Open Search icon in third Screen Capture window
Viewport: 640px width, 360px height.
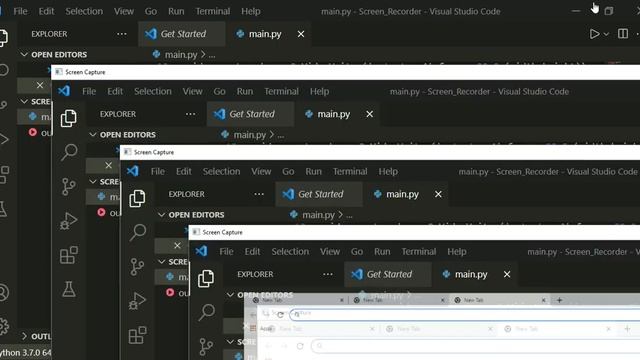tap(206, 312)
